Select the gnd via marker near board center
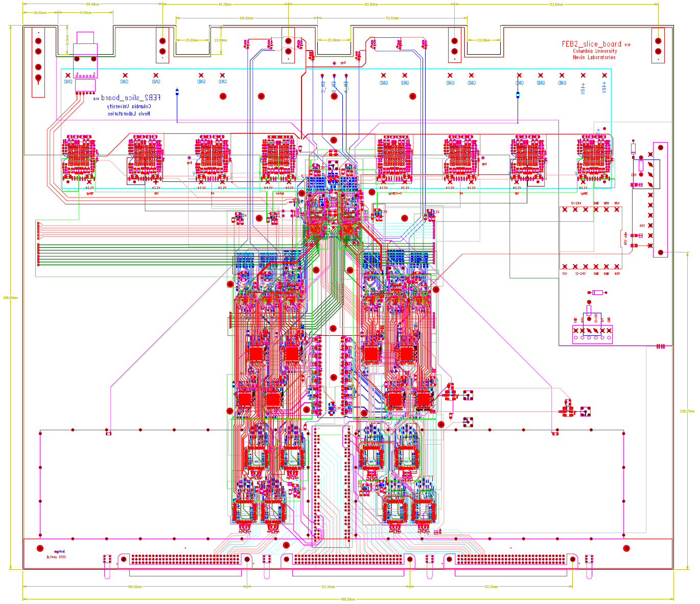 pyautogui.click(x=334, y=63)
